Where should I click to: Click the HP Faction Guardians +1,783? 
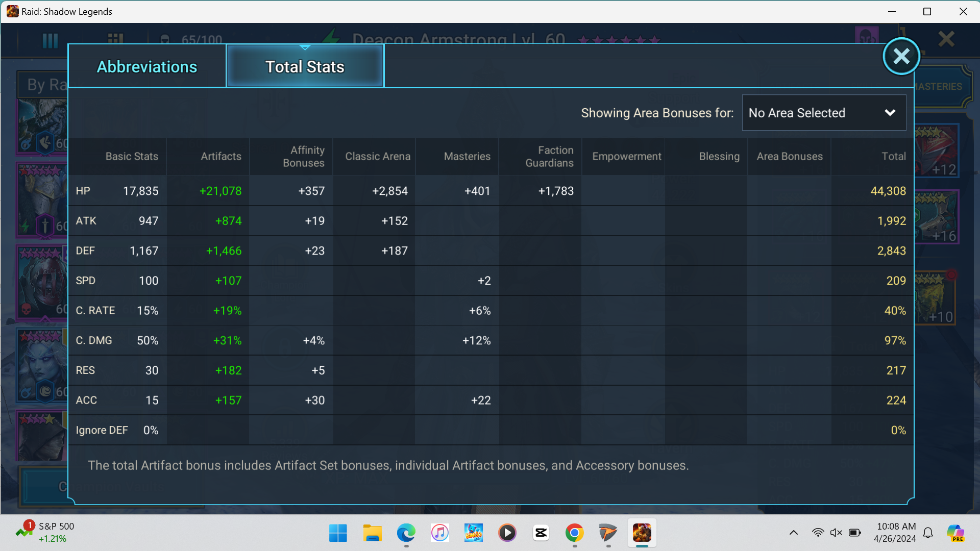pyautogui.click(x=555, y=191)
